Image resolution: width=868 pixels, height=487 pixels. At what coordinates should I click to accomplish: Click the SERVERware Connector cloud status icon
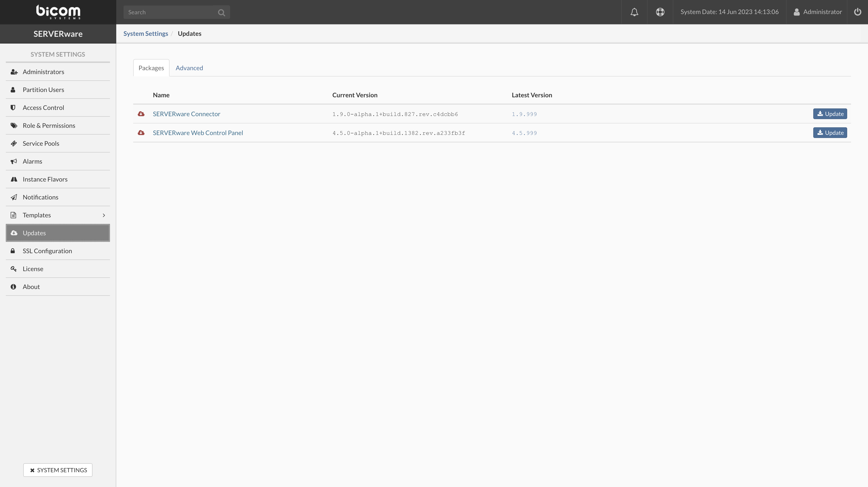(x=141, y=114)
